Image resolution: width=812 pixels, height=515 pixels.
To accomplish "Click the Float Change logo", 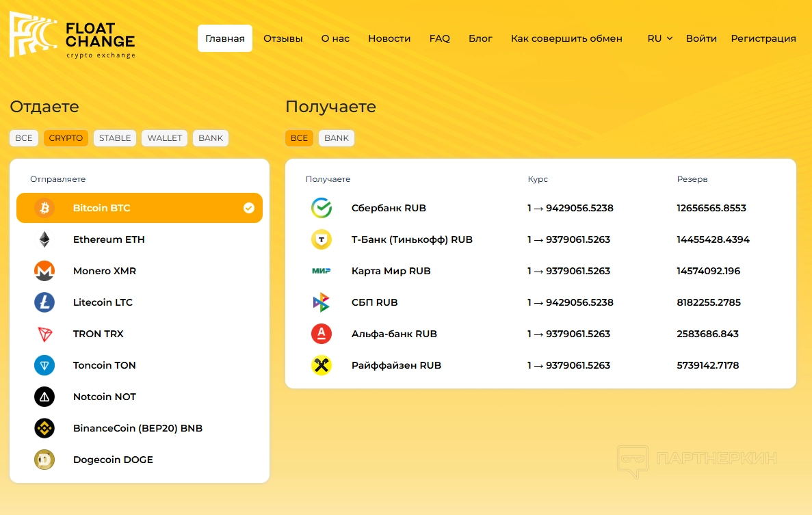I will [73, 35].
